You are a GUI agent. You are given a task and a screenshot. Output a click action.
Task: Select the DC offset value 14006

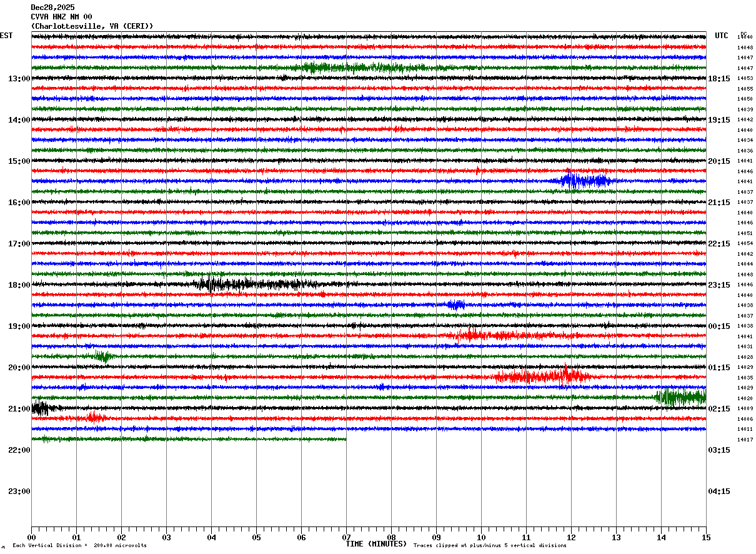point(745,419)
